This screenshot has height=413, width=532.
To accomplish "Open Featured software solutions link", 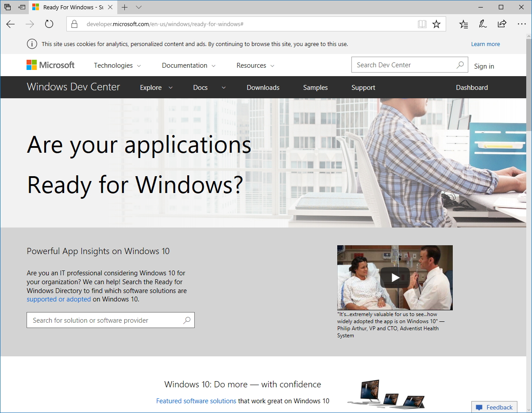I will click(x=196, y=401).
